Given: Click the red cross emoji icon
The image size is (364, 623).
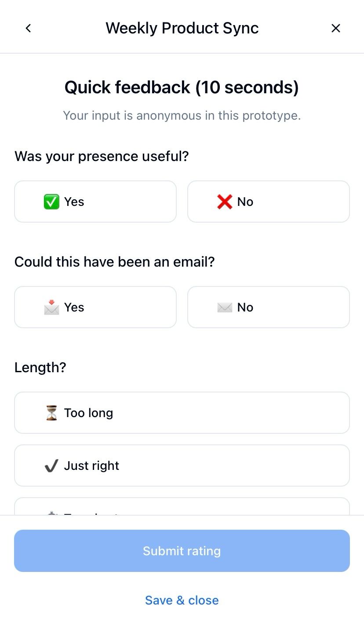Looking at the screenshot, I should tap(225, 202).
